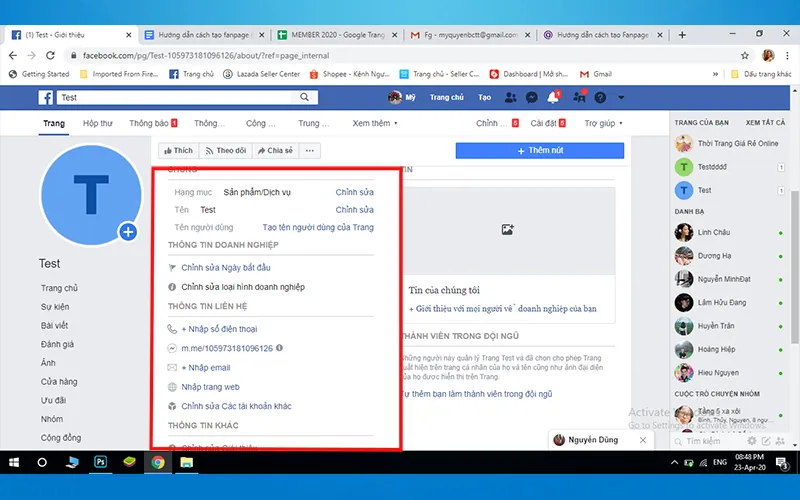
Task: Click the notifications bell icon
Action: (x=553, y=98)
